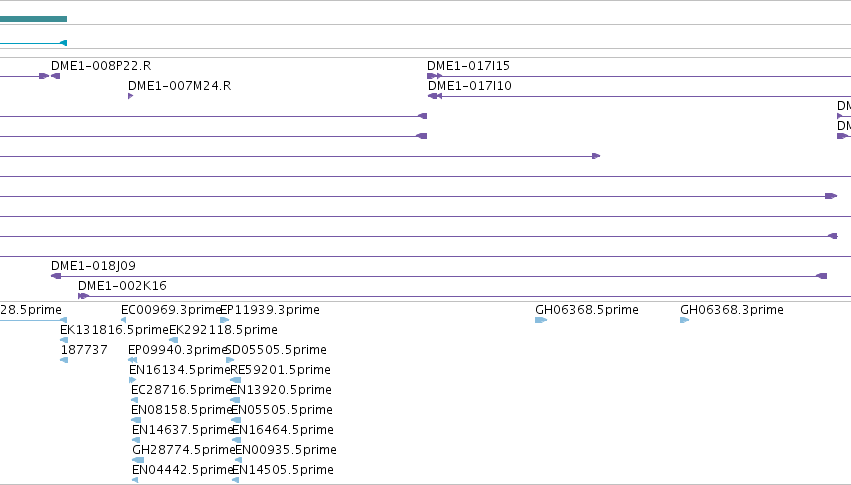Click the SD05505.5prime label

click(x=276, y=350)
